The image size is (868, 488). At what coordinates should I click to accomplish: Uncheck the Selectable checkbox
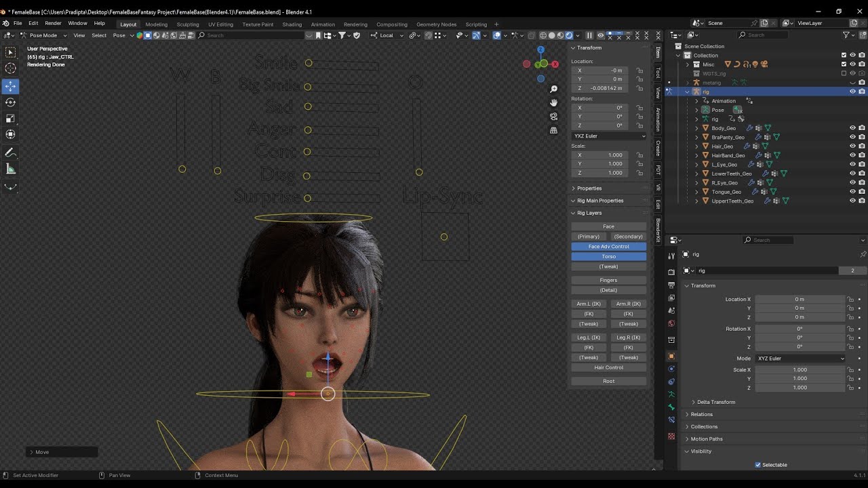pyautogui.click(x=758, y=465)
